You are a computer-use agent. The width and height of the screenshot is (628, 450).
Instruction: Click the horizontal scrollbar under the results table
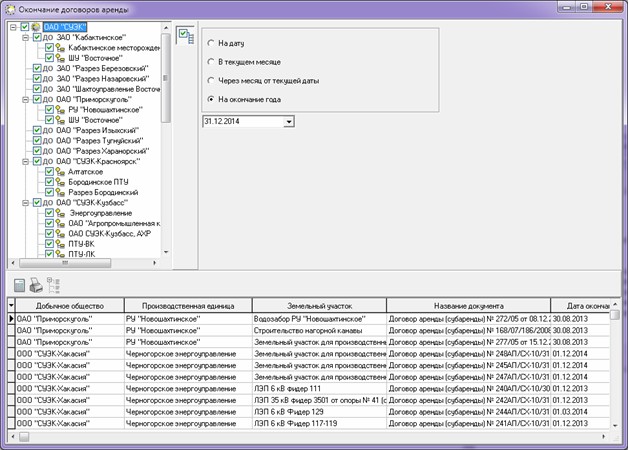tap(300, 436)
